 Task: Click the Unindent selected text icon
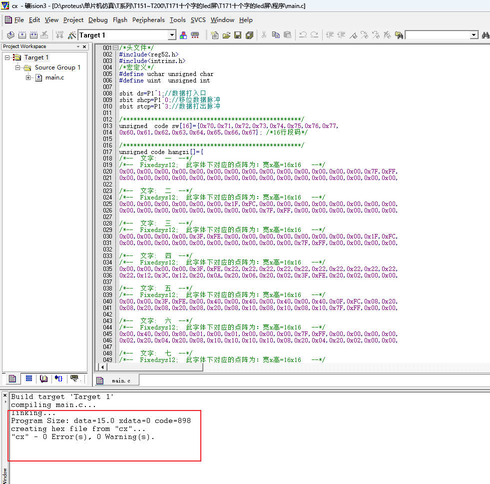tap(341, 35)
